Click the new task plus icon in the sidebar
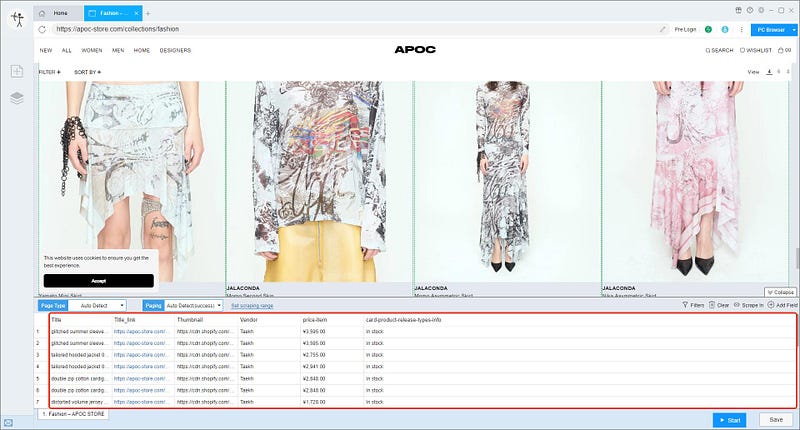 tap(17, 71)
